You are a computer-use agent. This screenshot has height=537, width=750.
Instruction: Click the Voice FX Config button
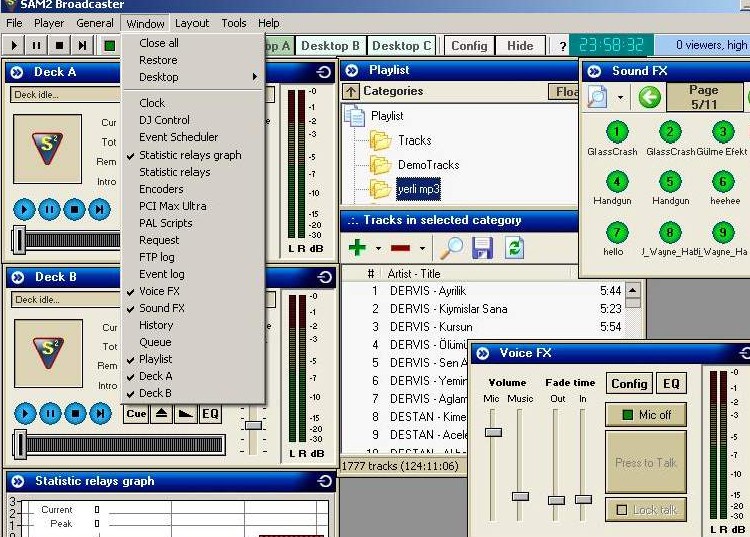(629, 384)
